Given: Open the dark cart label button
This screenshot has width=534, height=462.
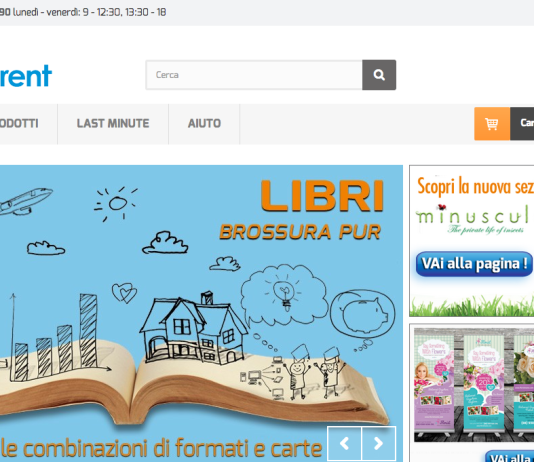Looking at the screenshot, I should pos(522,124).
